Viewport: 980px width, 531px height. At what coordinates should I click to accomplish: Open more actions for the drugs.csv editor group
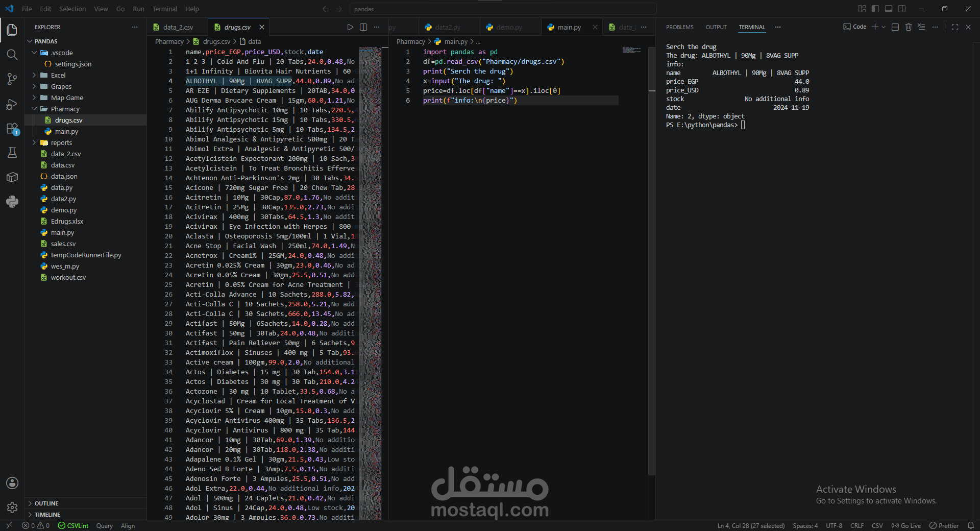coord(377,27)
